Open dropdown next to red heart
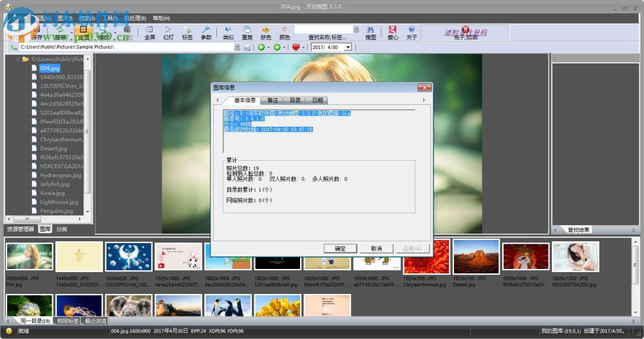The height and width of the screenshot is (339, 644). pyautogui.click(x=303, y=48)
